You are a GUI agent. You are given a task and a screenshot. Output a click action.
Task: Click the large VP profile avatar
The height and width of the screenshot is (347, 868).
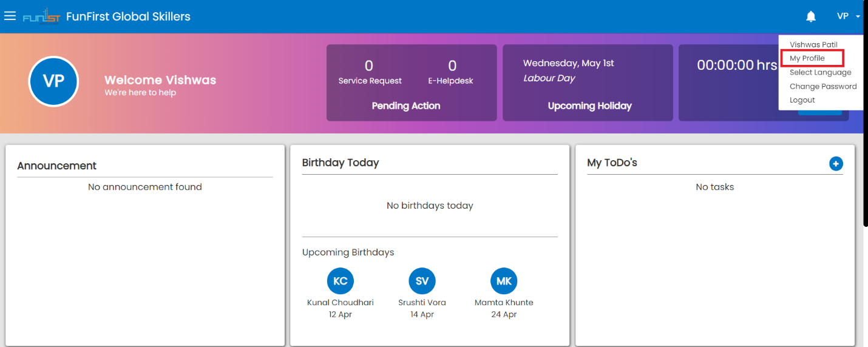(53, 81)
